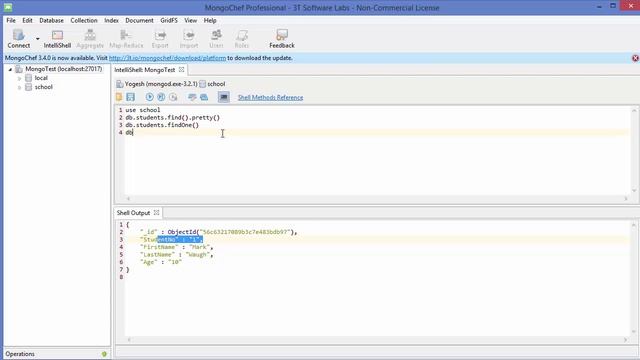Click the Export toolbar icon
This screenshot has height=360, width=640.
point(160,39)
